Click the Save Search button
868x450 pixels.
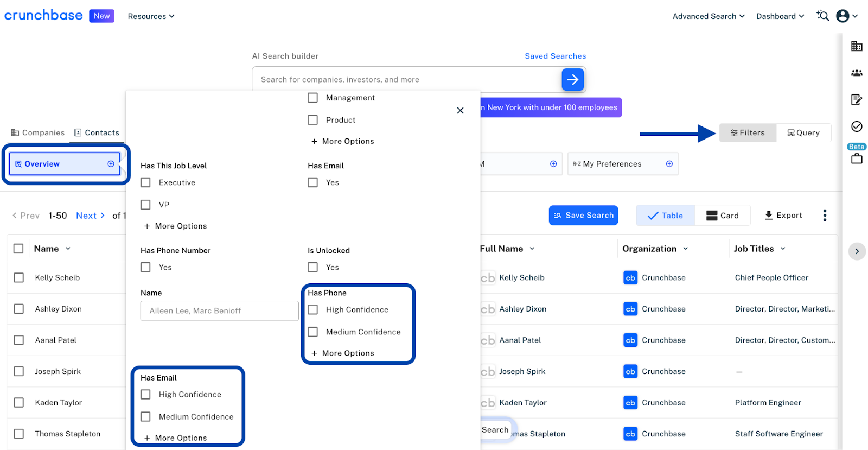click(x=584, y=216)
